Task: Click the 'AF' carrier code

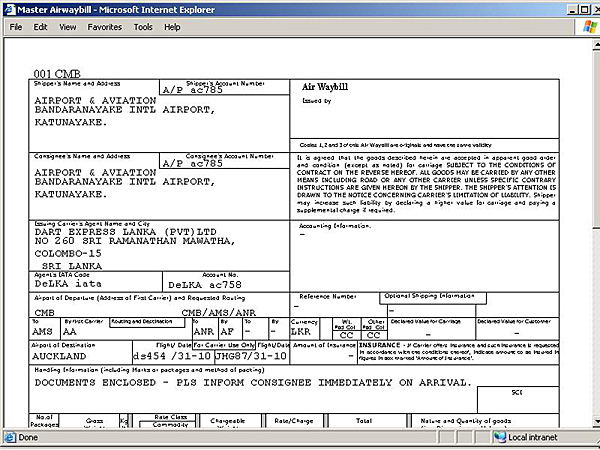Action: click(x=227, y=331)
